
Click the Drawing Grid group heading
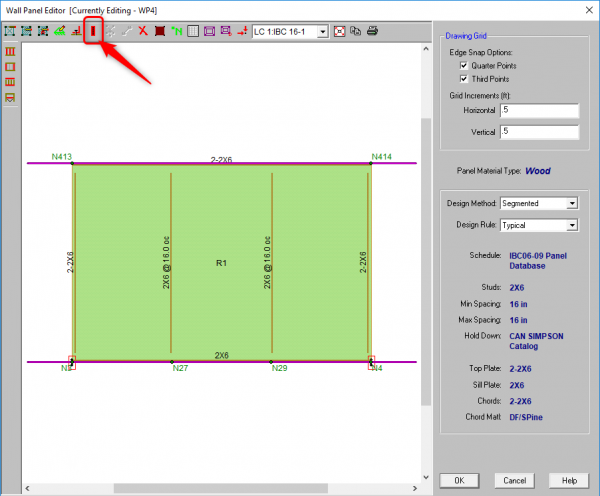point(466,36)
